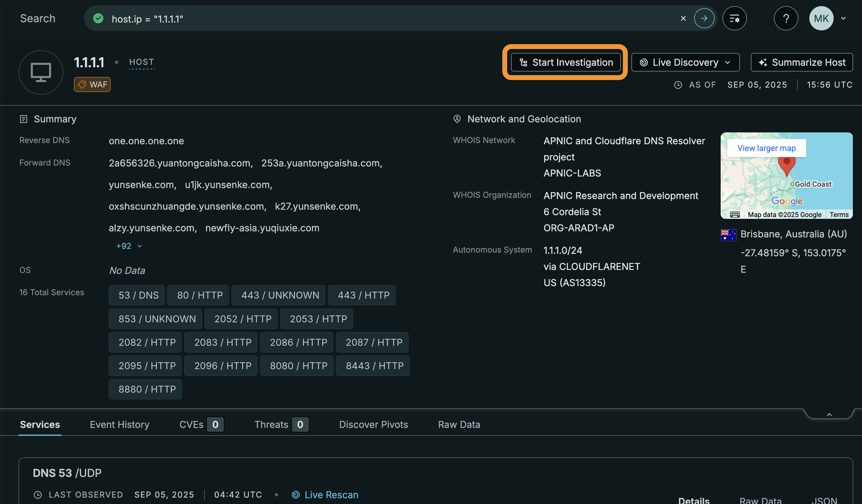Select 2087 / HTTP service chip

coord(372,342)
